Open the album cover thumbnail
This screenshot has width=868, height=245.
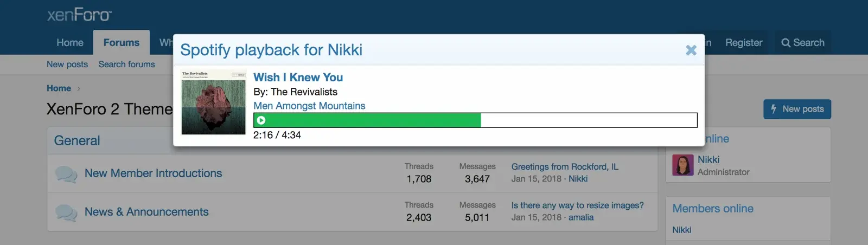(x=213, y=102)
